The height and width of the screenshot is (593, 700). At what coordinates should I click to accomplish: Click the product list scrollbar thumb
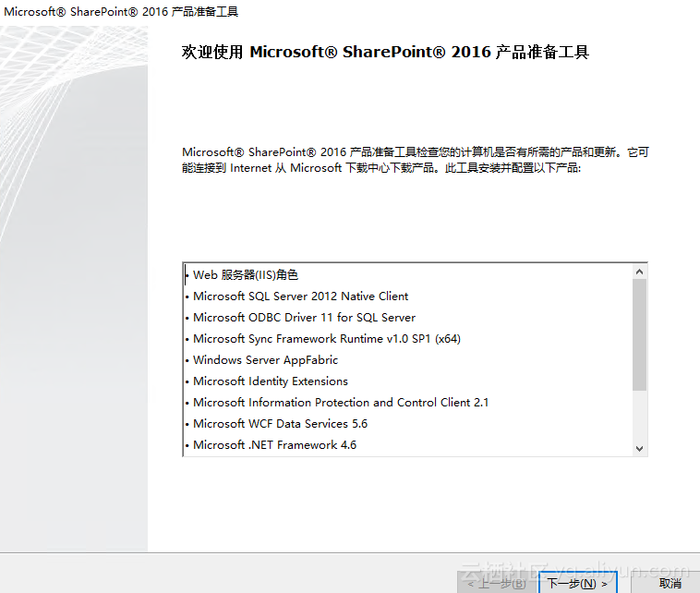(x=639, y=334)
